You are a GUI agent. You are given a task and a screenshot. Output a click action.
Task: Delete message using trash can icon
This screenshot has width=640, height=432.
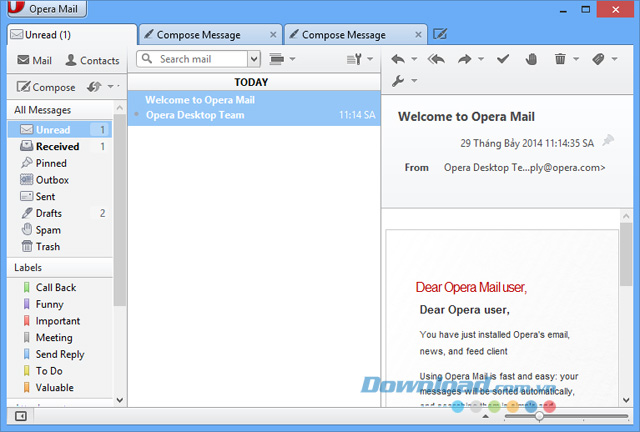click(560, 59)
